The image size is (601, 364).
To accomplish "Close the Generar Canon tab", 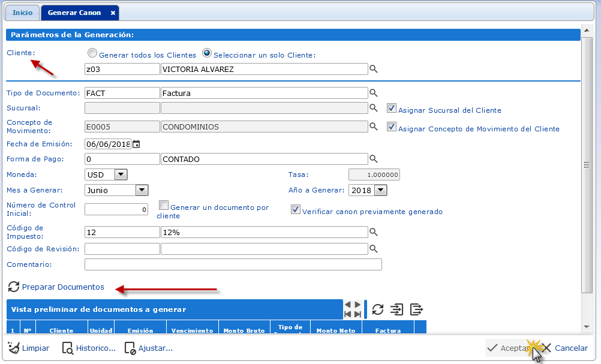I will click(x=113, y=13).
